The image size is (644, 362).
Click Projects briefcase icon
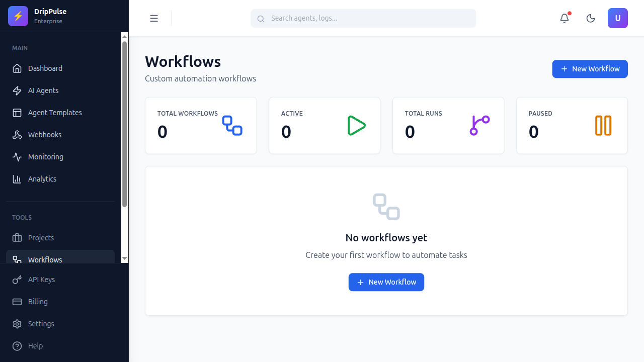(x=17, y=238)
